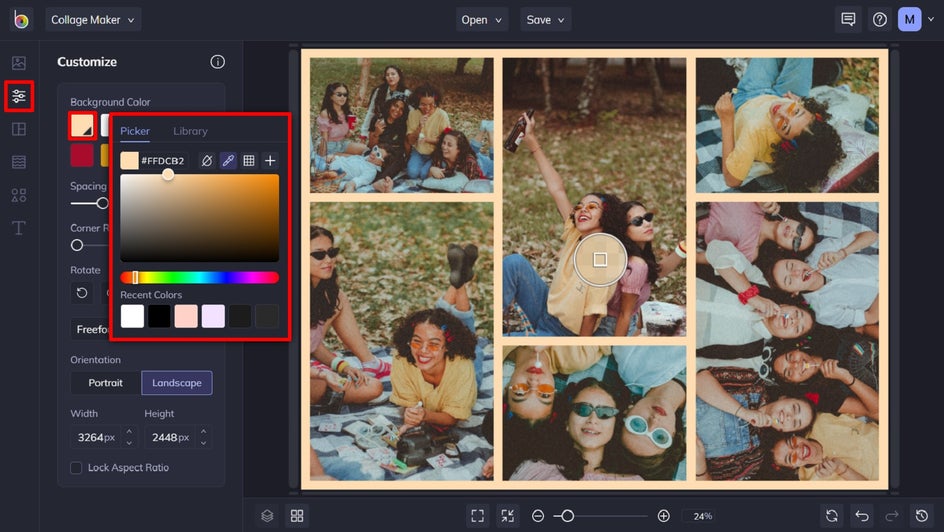Open the grid view icon in bottom bar
This screenshot has width=944, height=532.
click(x=297, y=516)
